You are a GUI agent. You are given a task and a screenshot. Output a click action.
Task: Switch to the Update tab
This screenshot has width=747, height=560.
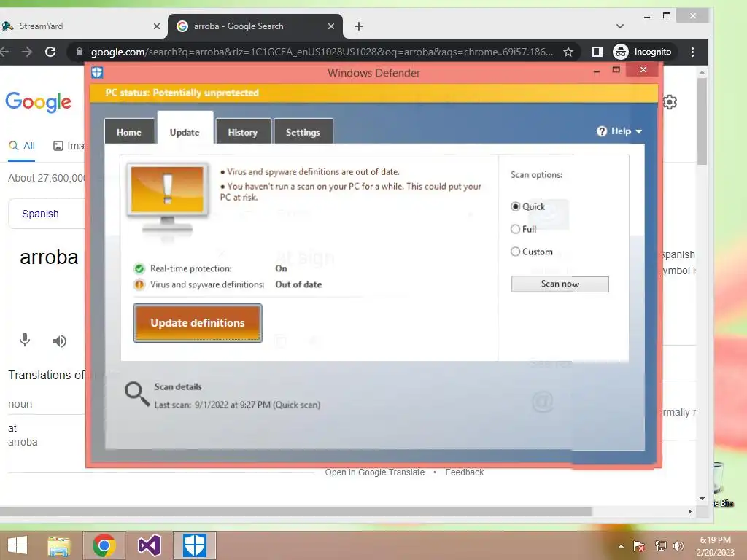[x=185, y=128]
